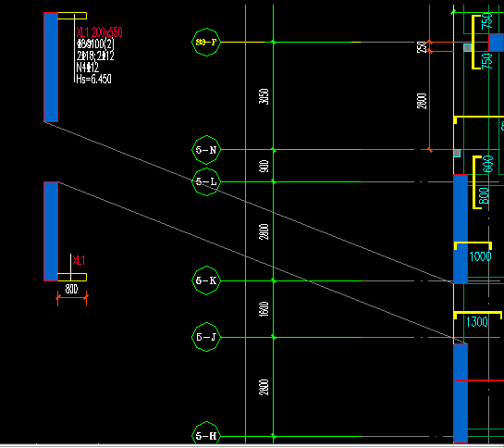Select the upper-left blue wall rectangle

[51, 67]
